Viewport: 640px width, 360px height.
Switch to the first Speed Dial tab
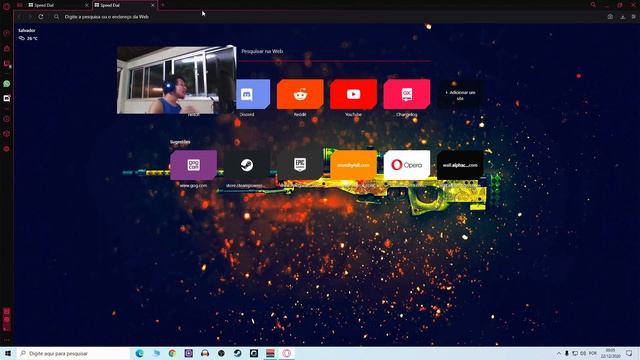coord(58,5)
